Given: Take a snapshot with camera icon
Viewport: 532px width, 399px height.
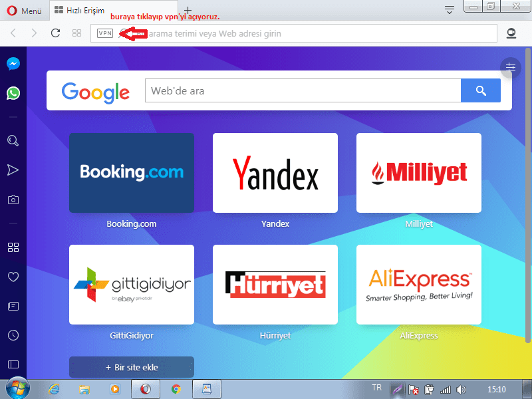Looking at the screenshot, I should click(13, 199).
